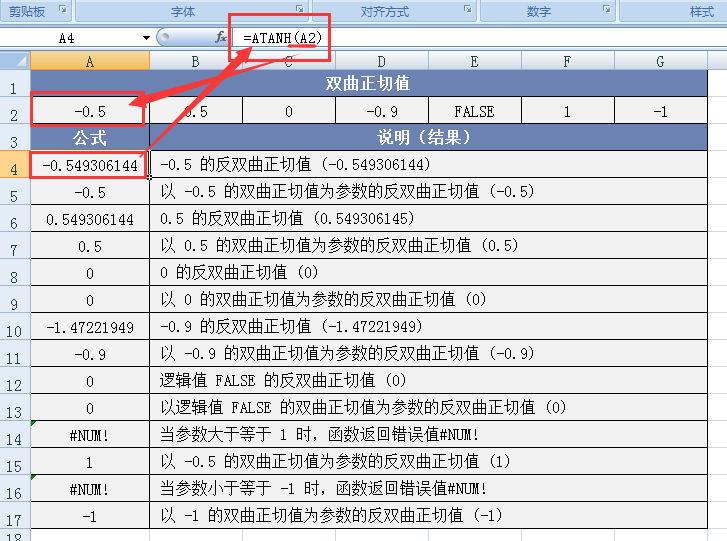Viewport: 727px width, 541px height.
Task: Click description '当参数小于等于 -1 时' row
Action: [x=428, y=489]
